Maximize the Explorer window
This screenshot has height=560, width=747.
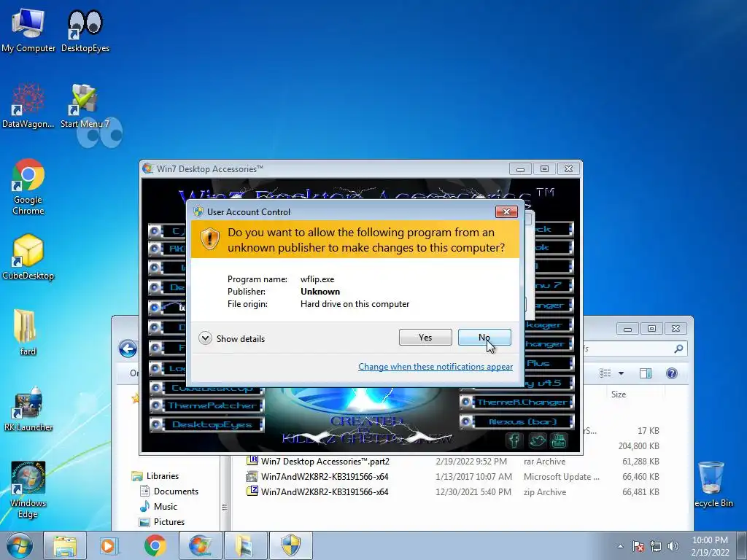[x=651, y=328]
